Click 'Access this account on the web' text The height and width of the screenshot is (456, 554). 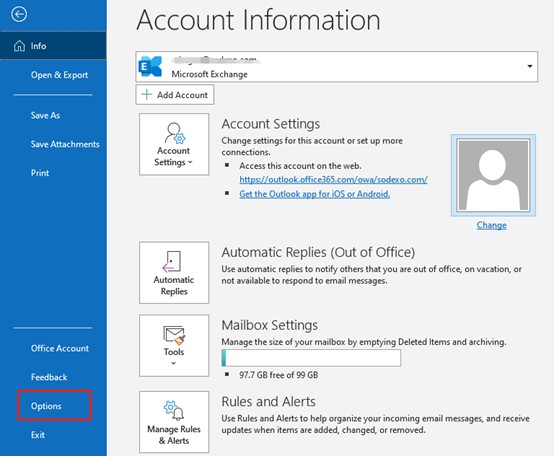coord(300,166)
